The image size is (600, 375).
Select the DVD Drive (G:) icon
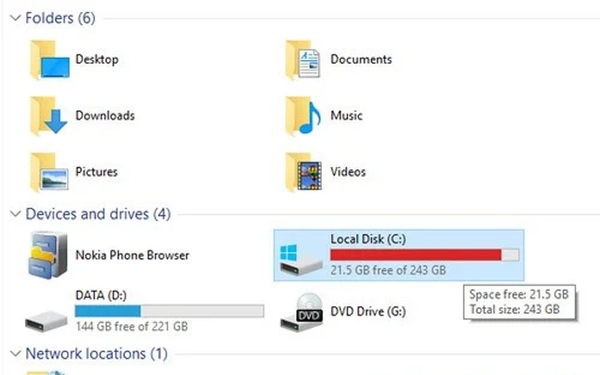point(302,311)
